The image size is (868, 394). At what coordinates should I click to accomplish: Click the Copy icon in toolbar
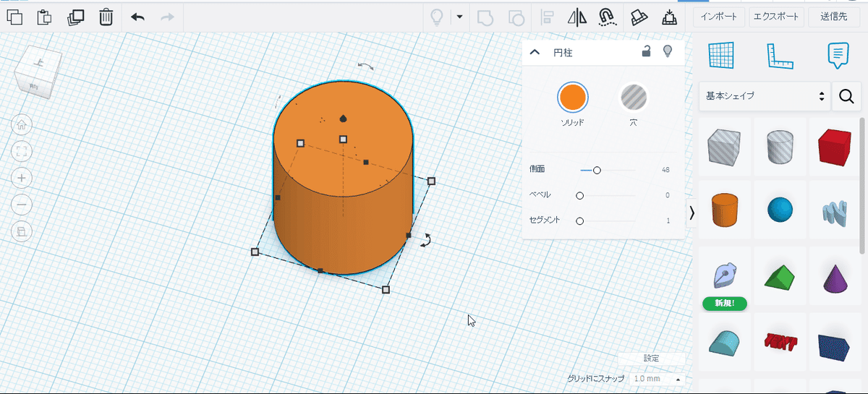[13, 16]
